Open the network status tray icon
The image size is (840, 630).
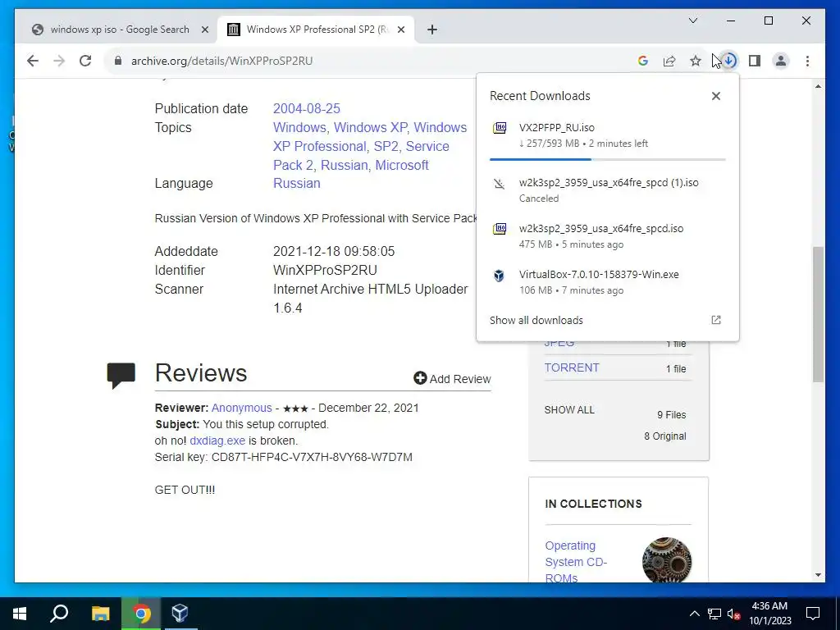tap(714, 614)
